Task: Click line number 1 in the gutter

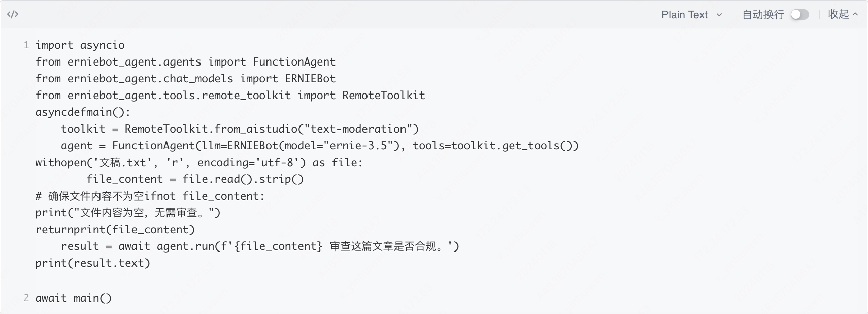Action: 26,45
